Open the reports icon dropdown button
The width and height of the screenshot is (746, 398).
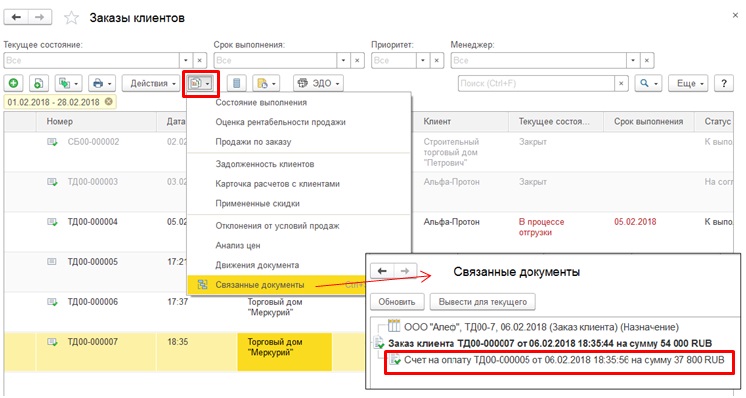coord(200,83)
